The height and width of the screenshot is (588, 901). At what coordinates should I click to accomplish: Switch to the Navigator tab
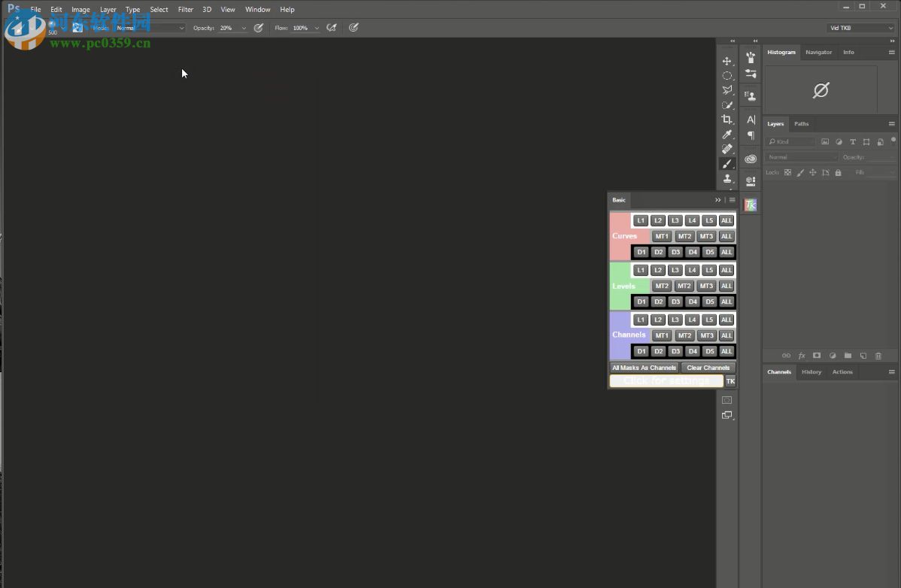click(820, 52)
